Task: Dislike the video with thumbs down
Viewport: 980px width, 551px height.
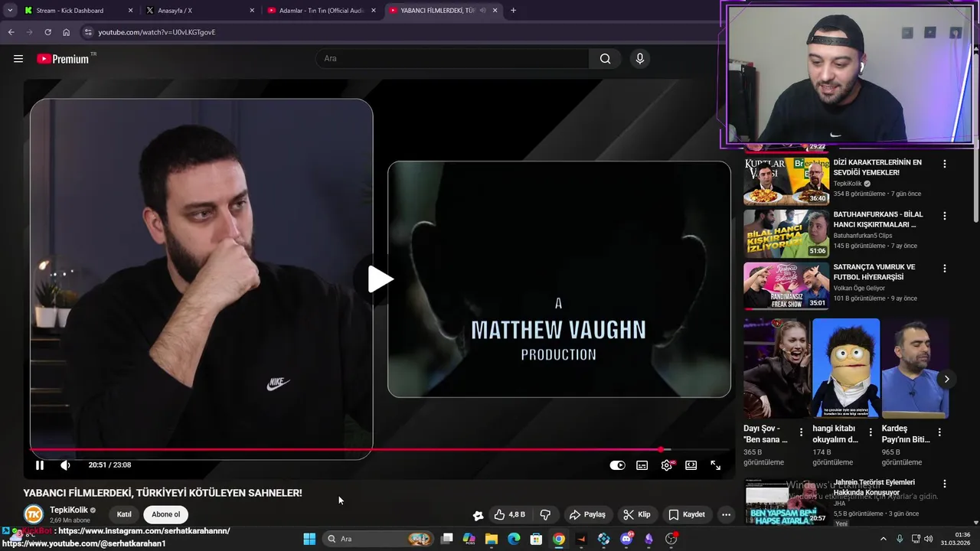Action: (545, 514)
